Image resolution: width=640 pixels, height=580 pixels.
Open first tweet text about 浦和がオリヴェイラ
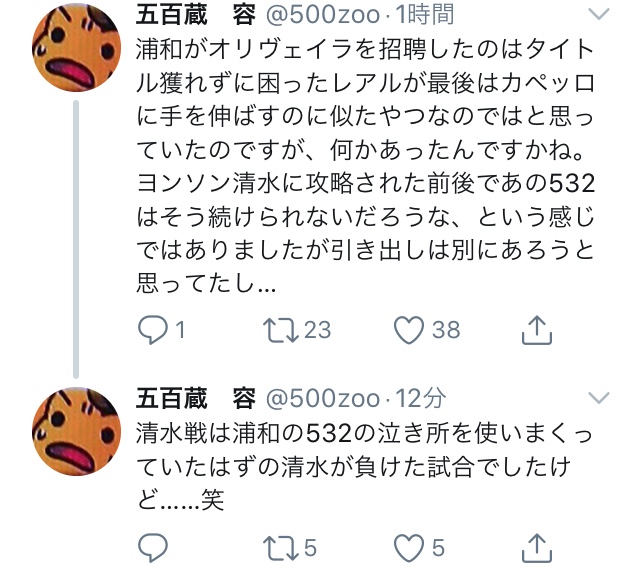click(x=365, y=166)
